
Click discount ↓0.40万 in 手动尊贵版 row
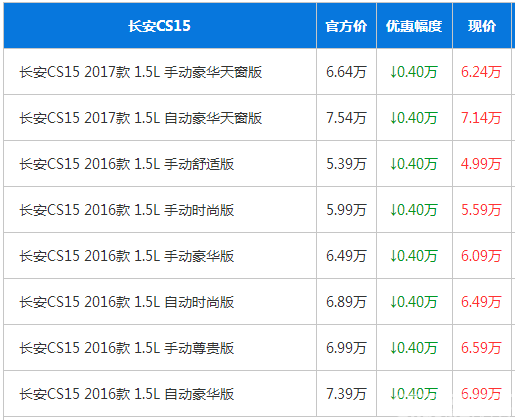tap(414, 348)
